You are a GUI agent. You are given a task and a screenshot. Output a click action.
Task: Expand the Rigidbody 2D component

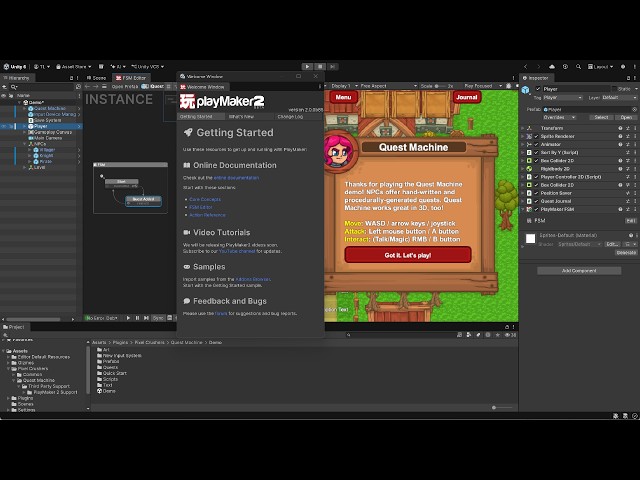pyautogui.click(x=523, y=169)
